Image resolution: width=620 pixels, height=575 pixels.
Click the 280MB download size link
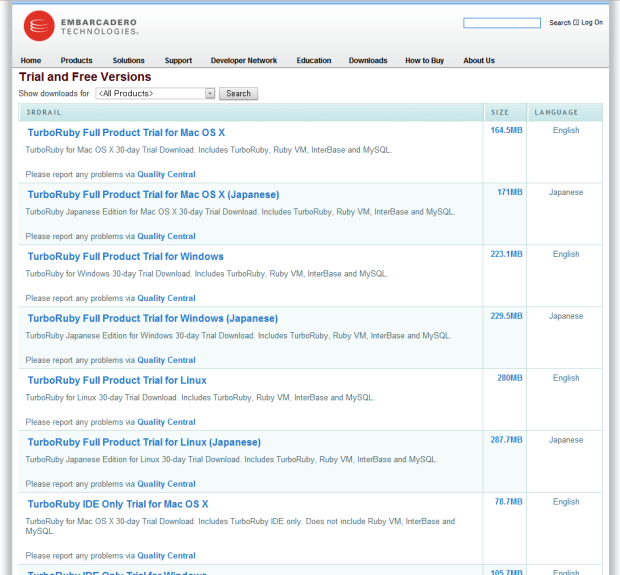click(x=510, y=378)
